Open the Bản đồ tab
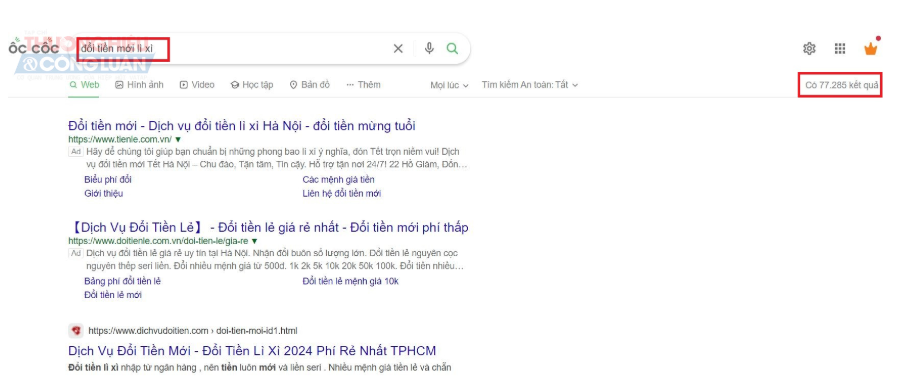This screenshot has width=902, height=387. (x=310, y=85)
